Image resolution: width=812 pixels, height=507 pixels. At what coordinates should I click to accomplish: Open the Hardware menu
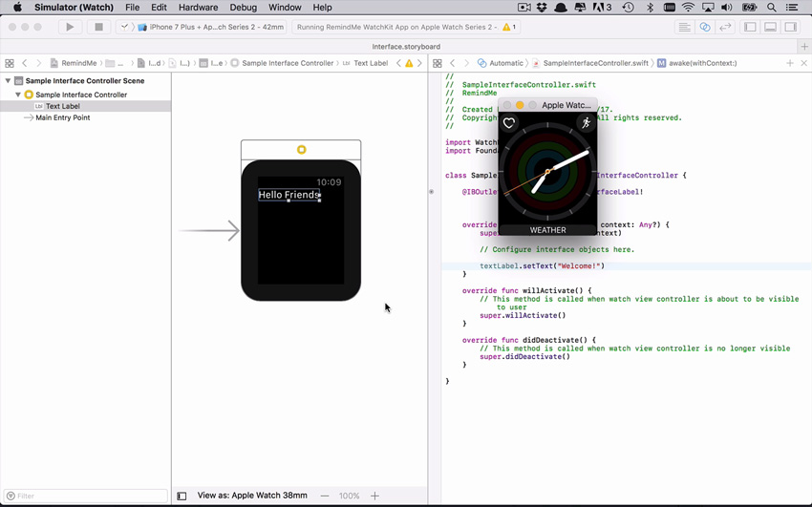coord(198,8)
